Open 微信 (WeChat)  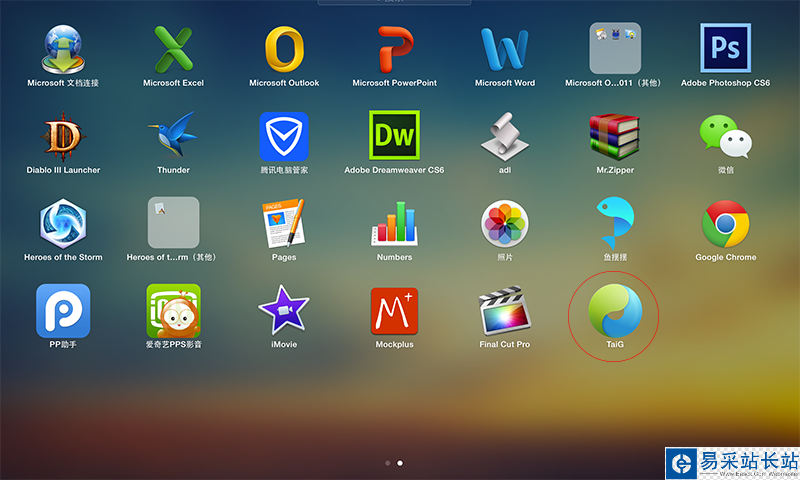click(726, 136)
